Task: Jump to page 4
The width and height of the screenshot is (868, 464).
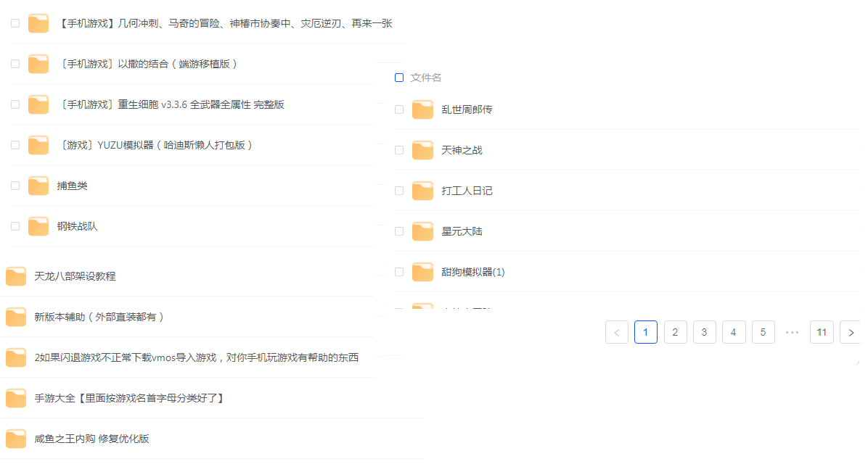Action: pyautogui.click(x=734, y=332)
